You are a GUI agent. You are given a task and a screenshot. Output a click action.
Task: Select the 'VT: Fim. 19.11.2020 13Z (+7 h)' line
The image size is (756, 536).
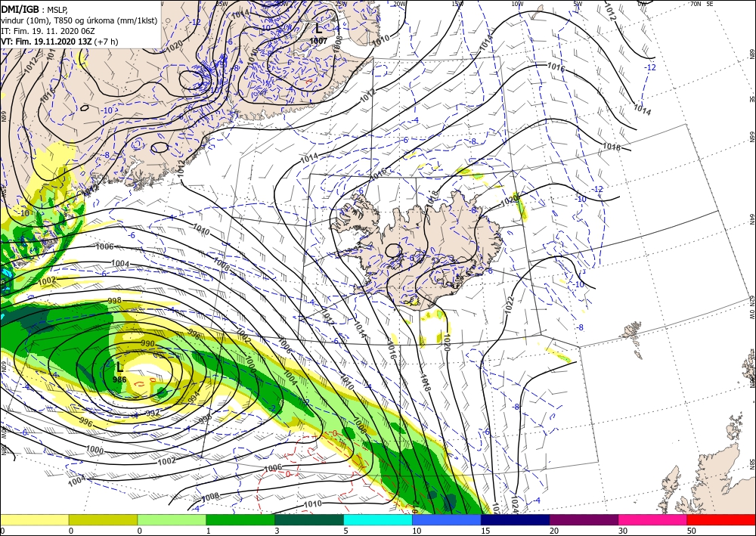click(x=59, y=42)
